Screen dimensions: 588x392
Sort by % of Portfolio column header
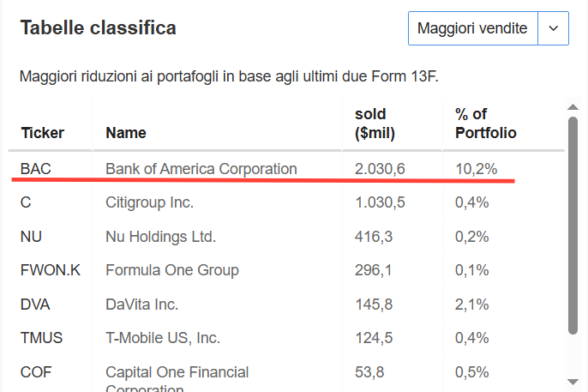coord(486,124)
